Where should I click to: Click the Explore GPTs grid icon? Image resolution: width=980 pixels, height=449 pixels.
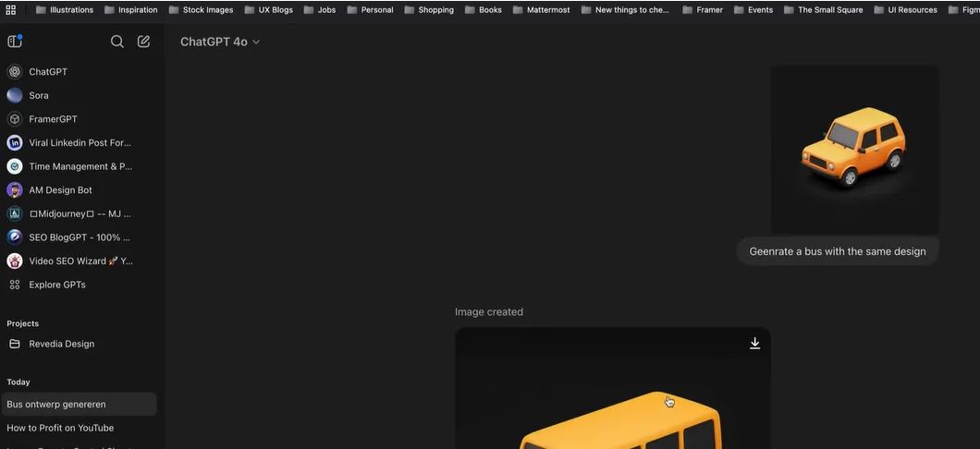pos(15,285)
